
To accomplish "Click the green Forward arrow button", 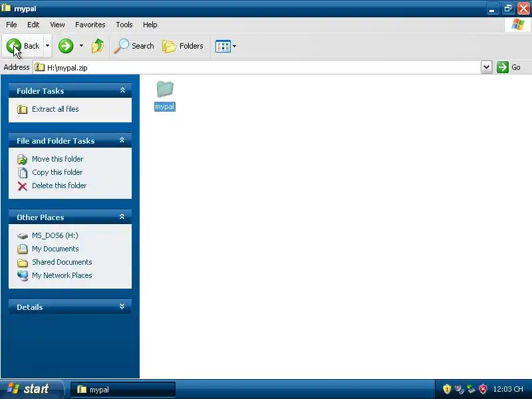I will (x=66, y=46).
